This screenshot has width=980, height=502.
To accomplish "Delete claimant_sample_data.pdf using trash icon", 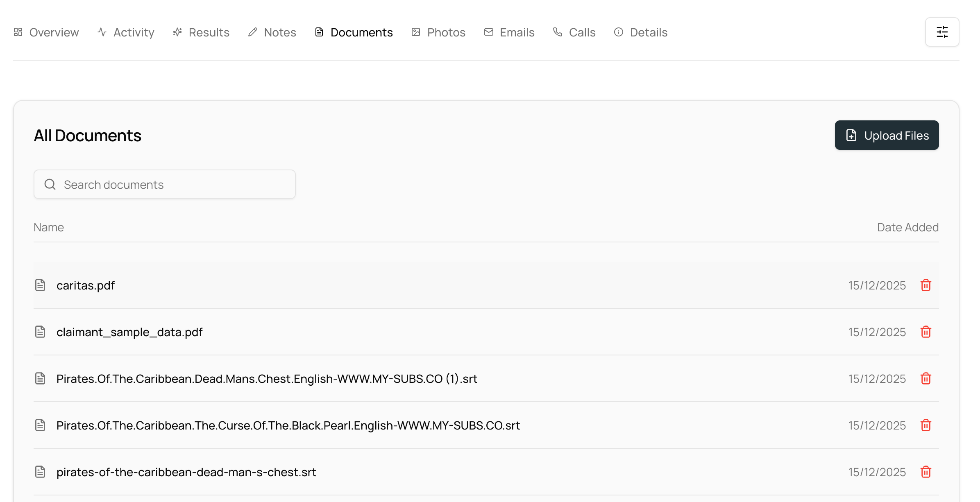I will click(x=926, y=332).
